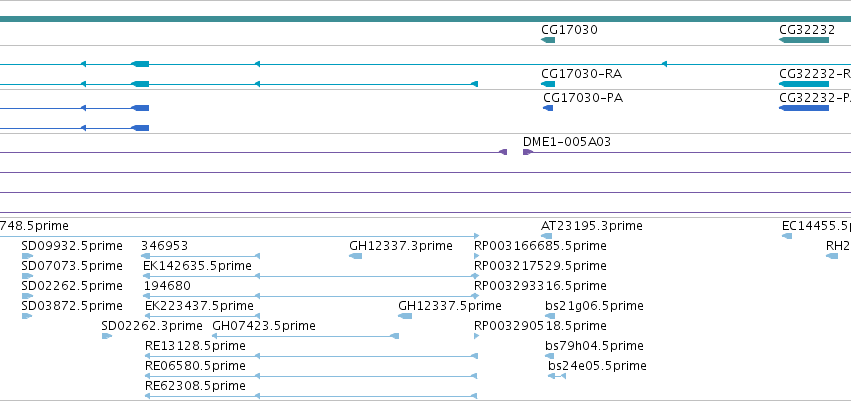Screen dimensions: 851x401
Task: Click the SD09932.5prime EST arrow glyph
Action: tap(27, 256)
